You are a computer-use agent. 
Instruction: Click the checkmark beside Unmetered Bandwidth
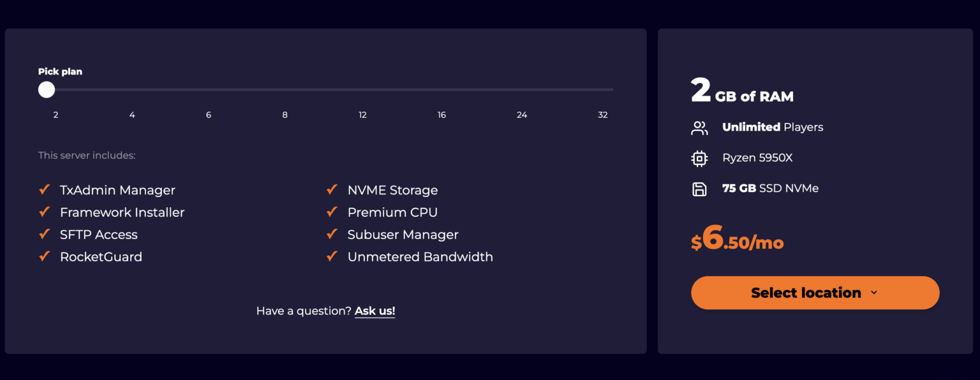pyautogui.click(x=331, y=256)
